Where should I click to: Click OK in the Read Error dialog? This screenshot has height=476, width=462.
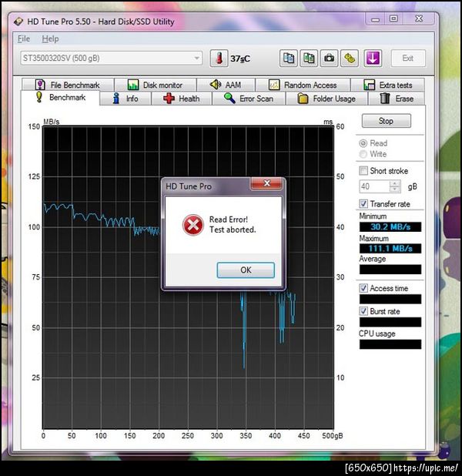click(x=246, y=270)
